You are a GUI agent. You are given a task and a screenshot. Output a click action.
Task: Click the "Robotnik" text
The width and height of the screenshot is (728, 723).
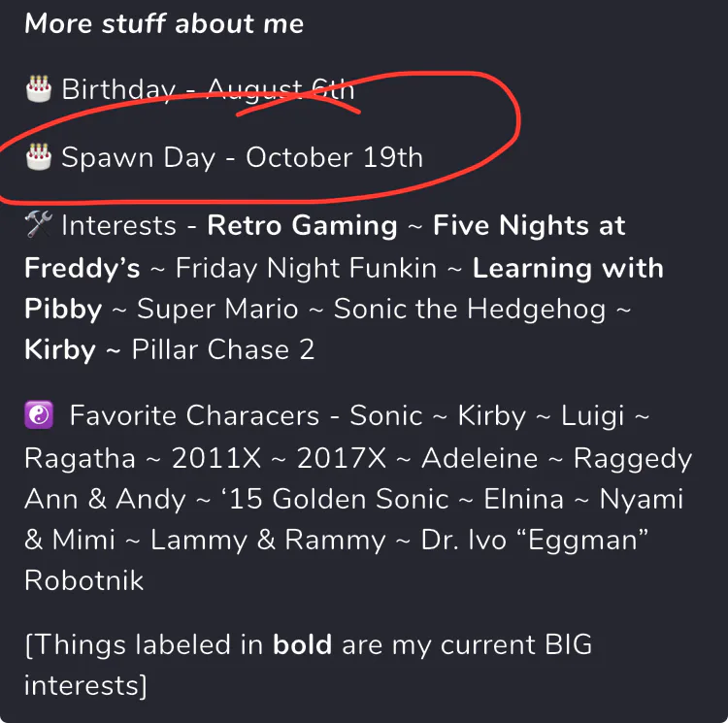pyautogui.click(x=84, y=581)
